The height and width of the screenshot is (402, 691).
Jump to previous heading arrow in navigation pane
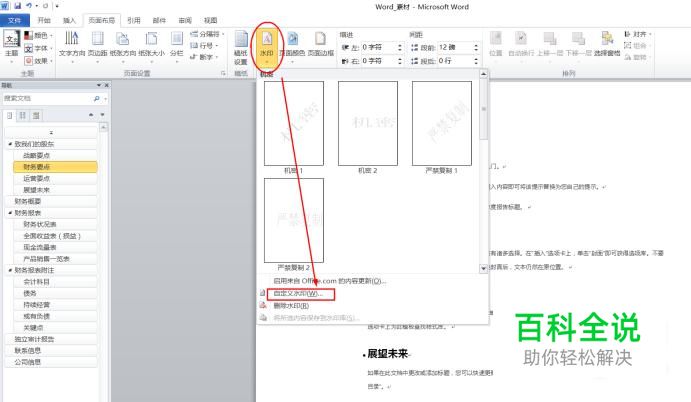click(91, 115)
